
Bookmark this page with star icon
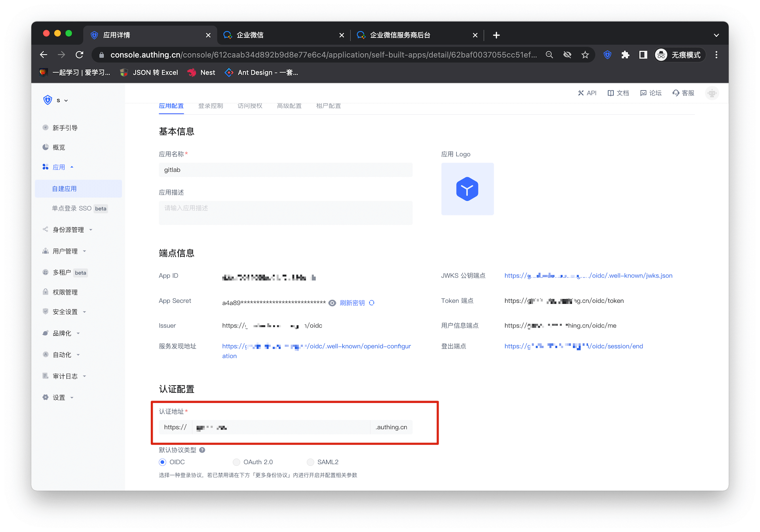click(585, 55)
